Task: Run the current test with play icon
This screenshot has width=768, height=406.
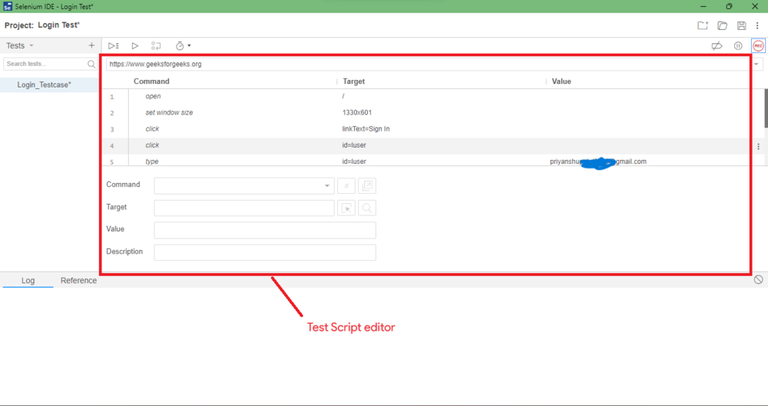Action: point(135,46)
